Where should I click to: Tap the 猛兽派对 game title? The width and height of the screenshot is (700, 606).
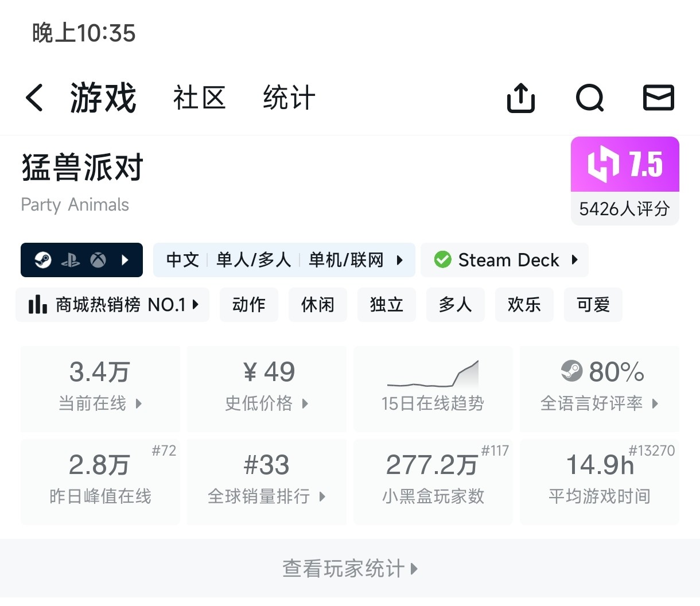82,167
